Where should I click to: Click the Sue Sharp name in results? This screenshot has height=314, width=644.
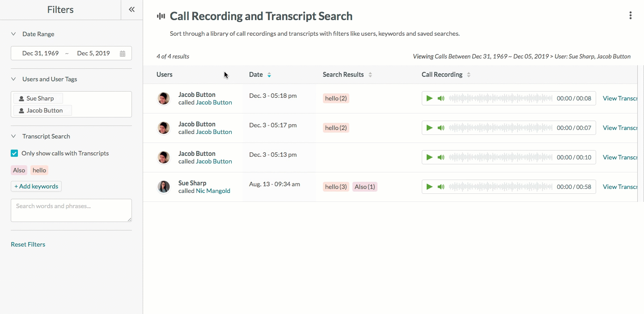point(192,183)
